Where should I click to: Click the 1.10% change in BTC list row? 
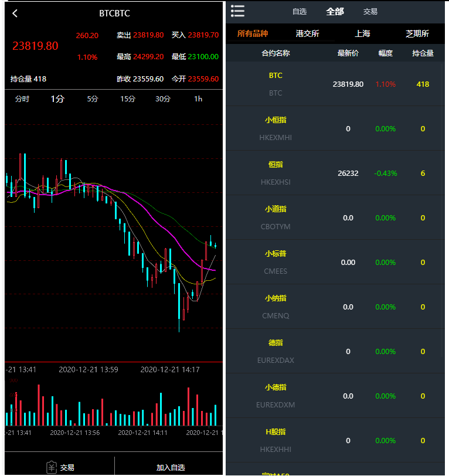[x=386, y=84]
